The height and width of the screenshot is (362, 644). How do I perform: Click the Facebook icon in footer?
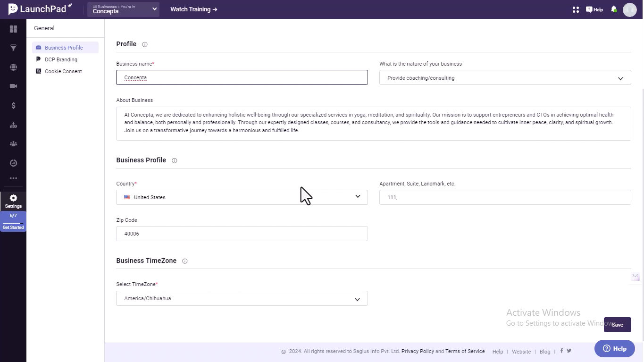[x=561, y=351]
